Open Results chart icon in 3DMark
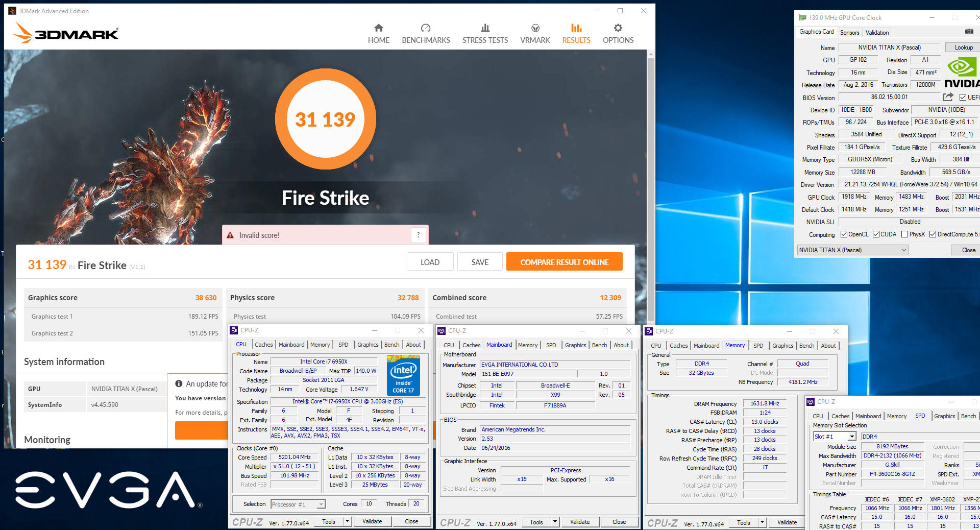 [x=576, y=28]
